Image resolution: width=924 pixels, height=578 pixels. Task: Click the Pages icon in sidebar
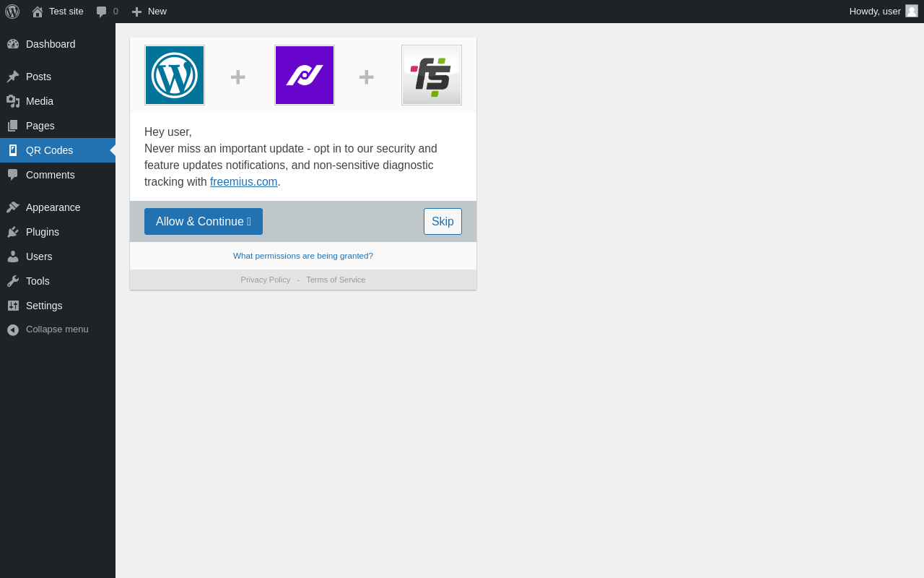tap(13, 126)
